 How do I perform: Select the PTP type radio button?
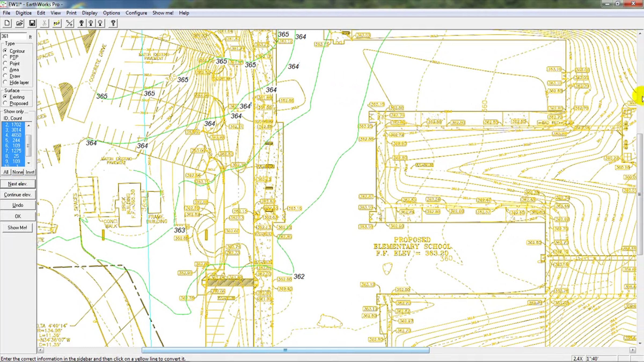point(5,57)
